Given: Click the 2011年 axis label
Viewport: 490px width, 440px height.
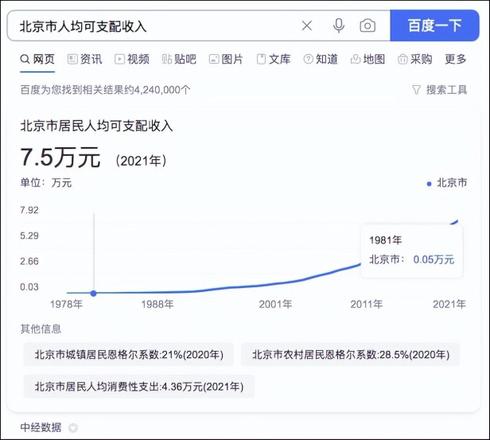Looking at the screenshot, I should point(366,304).
